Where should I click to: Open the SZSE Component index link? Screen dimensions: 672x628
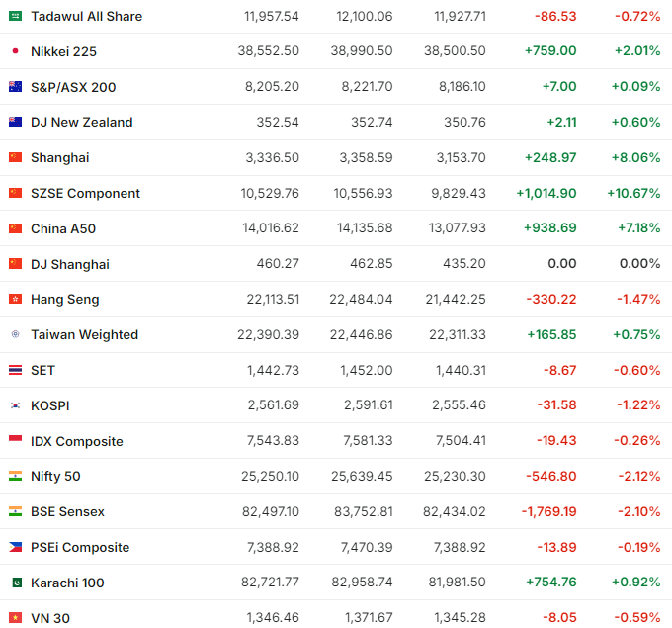click(x=85, y=194)
